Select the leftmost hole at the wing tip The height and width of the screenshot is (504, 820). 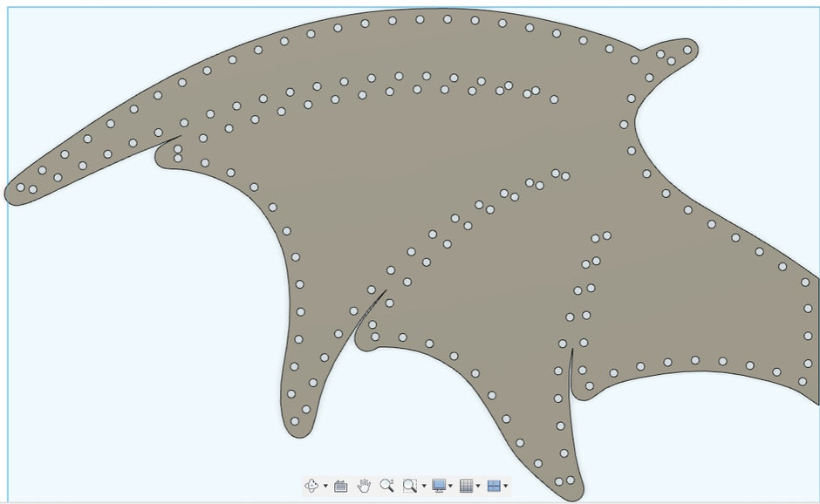tap(20, 187)
